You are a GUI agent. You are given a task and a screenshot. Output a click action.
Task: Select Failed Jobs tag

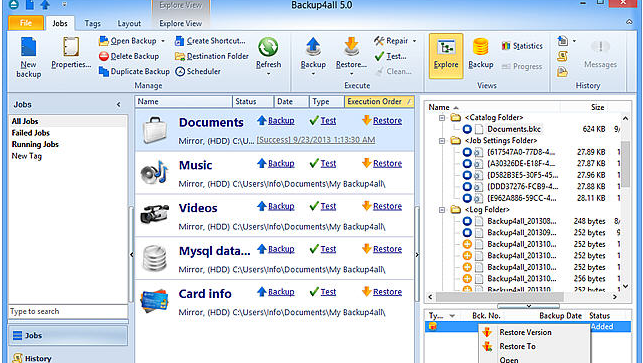(x=30, y=133)
